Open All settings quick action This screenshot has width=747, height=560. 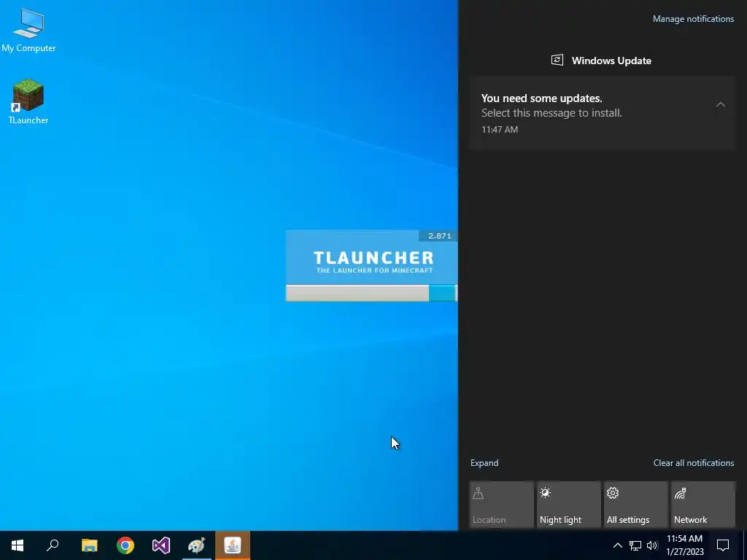click(x=636, y=505)
